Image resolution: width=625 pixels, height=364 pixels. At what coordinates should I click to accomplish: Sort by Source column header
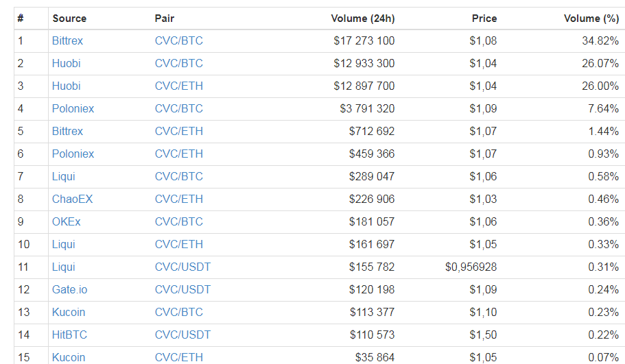[69, 19]
